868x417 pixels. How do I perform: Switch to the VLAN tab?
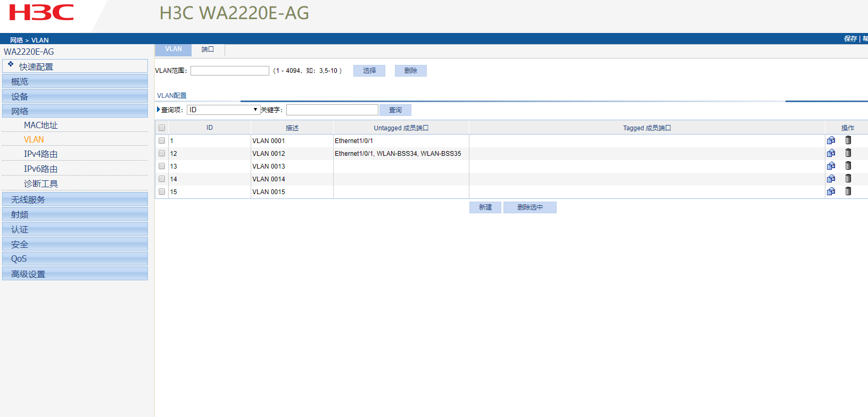pyautogui.click(x=173, y=49)
